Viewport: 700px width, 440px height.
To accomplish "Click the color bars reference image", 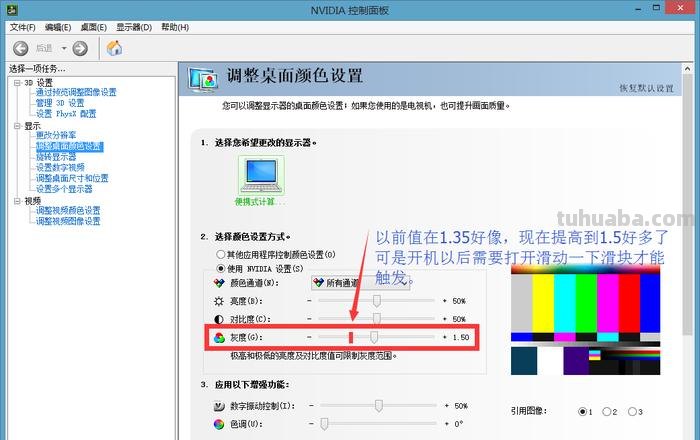I will 585,320.
